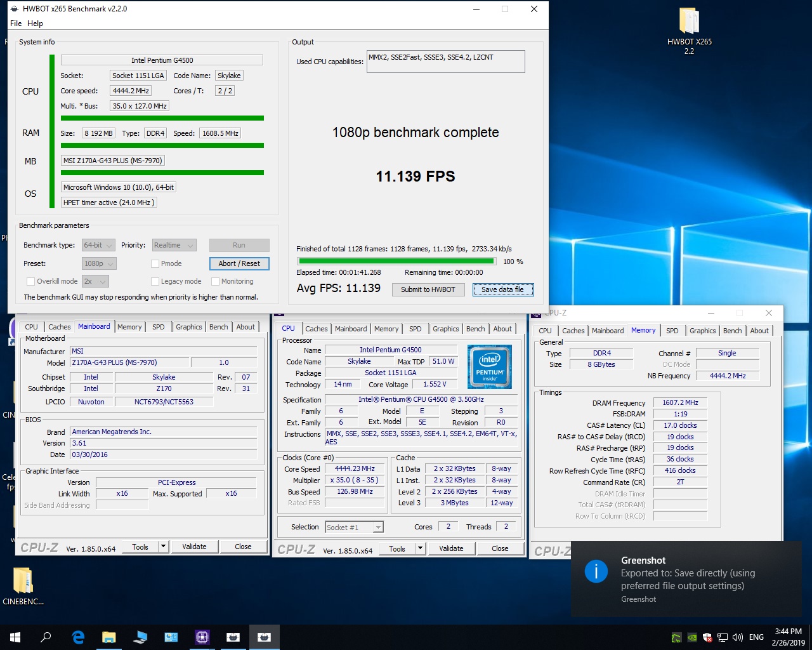The width and height of the screenshot is (812, 650).
Task: Click CAS# Latency value 17.0 clocks
Action: tap(680, 425)
